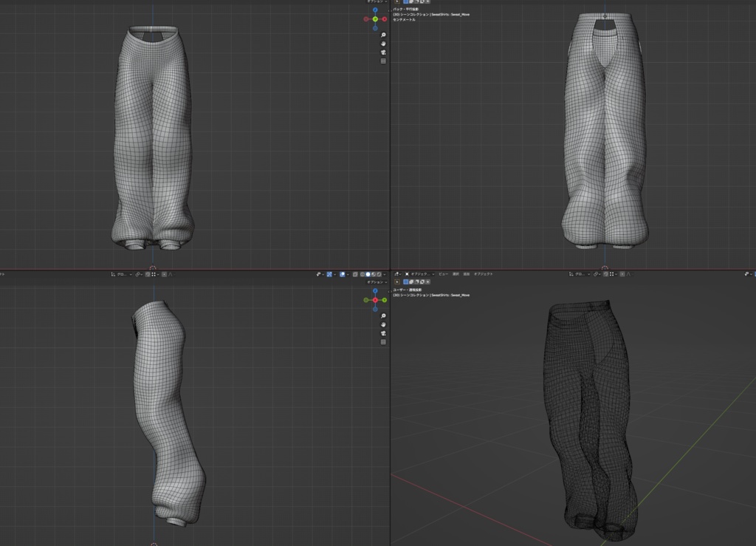756x546 pixels.
Task: Toggle camera view in the bottom-left viewport
Action: (383, 333)
